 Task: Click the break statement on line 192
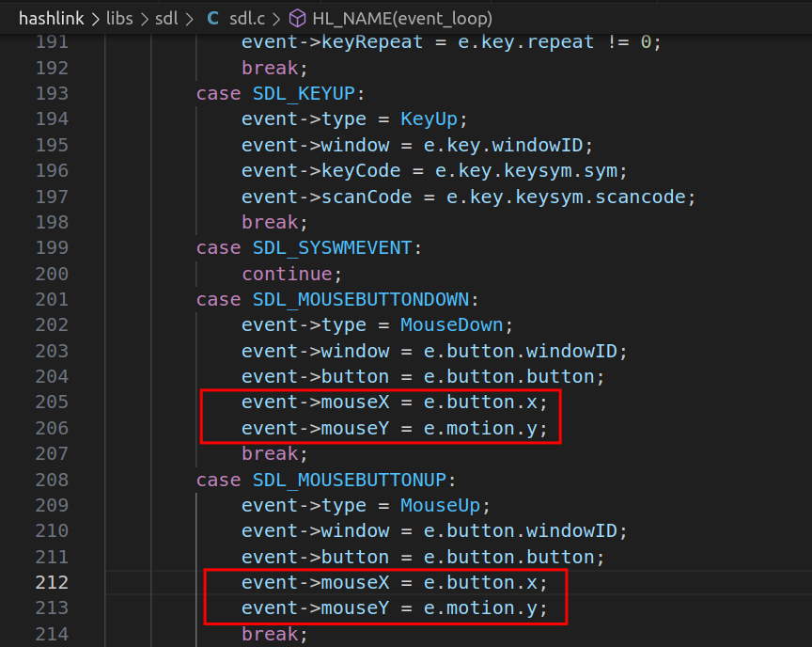coord(270,69)
